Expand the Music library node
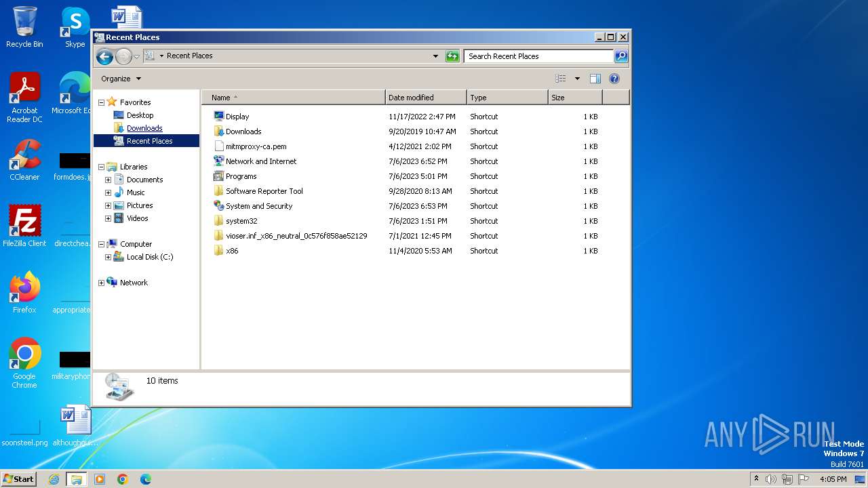The width and height of the screenshot is (868, 488). [x=108, y=193]
